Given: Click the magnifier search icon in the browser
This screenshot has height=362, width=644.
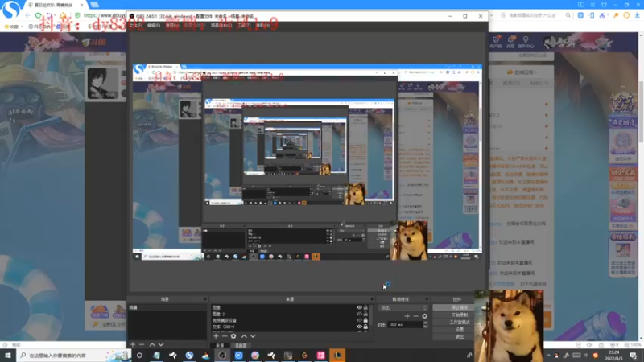Looking at the screenshot, I should [x=568, y=15].
